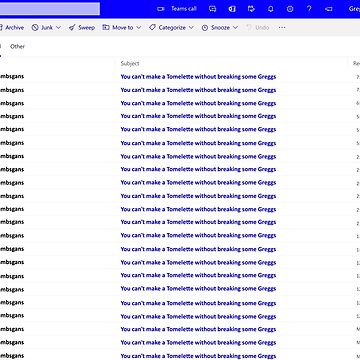Open the first Tomelette email
This screenshot has height=360, width=360.
coord(180,77)
